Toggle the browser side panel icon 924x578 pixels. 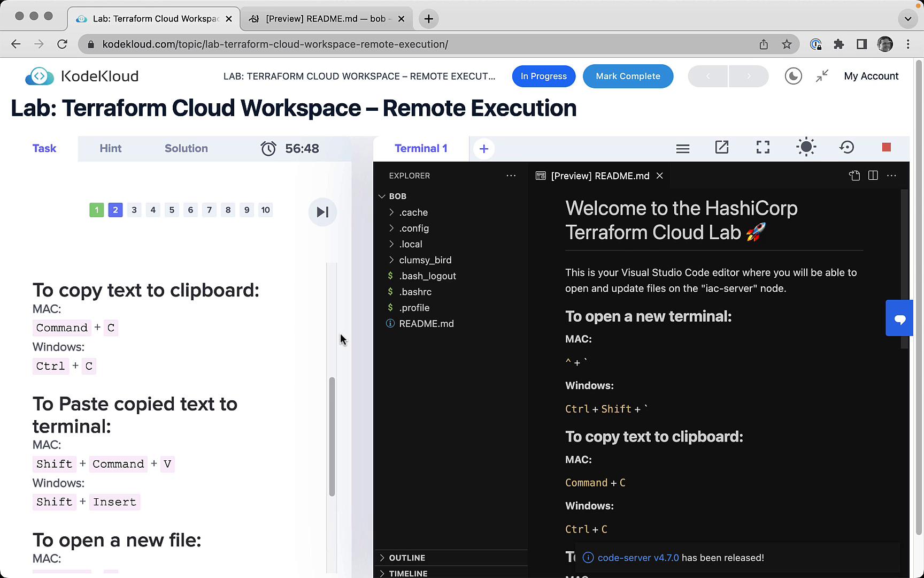tap(861, 44)
